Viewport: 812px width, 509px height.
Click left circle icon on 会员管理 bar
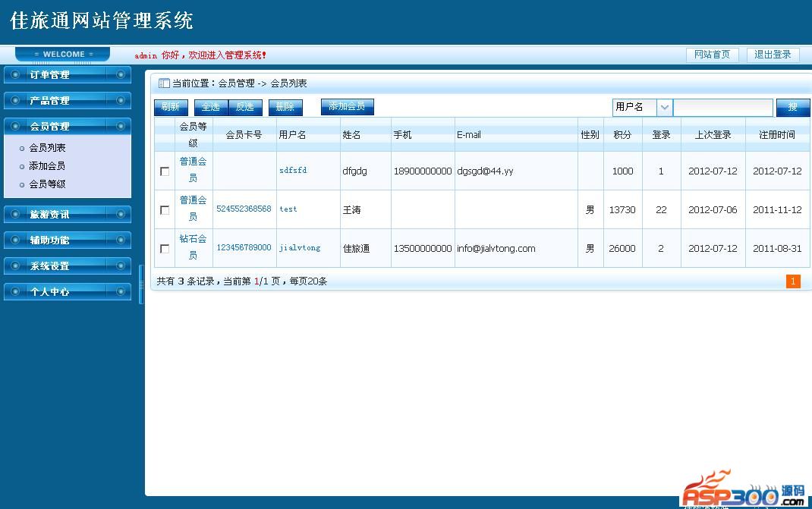15,126
